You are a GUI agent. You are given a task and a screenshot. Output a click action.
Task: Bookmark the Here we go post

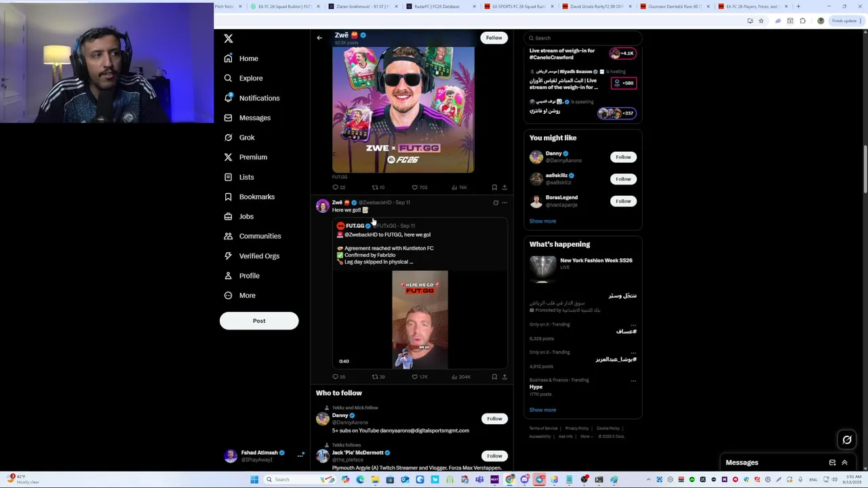pos(494,377)
